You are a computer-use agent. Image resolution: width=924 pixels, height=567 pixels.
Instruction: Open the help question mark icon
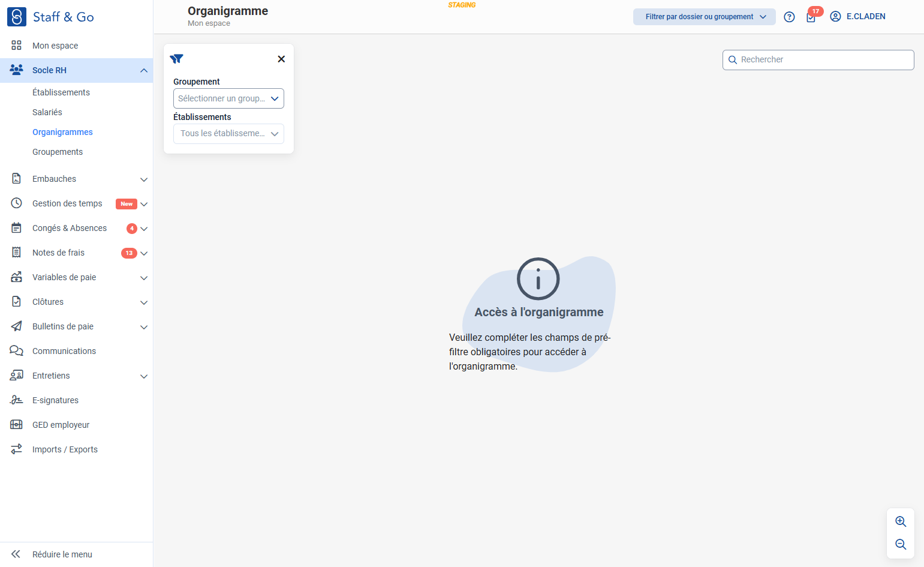click(790, 17)
